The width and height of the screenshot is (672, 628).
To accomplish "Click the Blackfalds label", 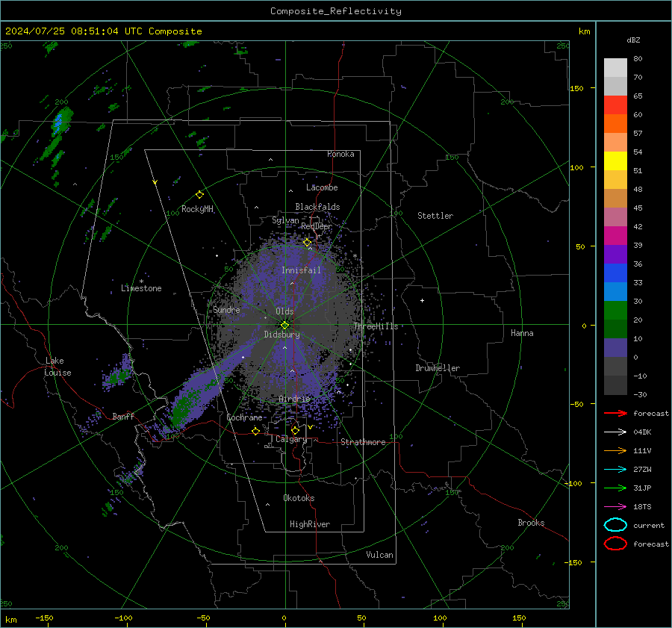I will coord(317,207).
